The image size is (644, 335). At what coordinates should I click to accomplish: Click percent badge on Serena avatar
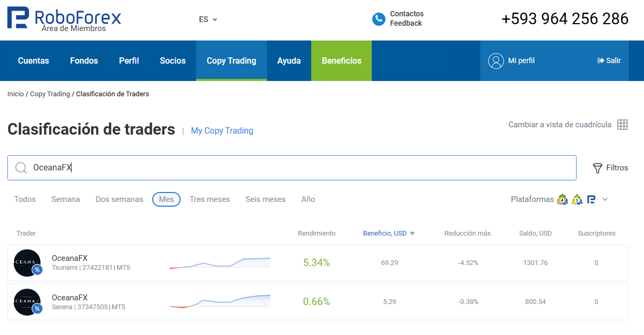click(37, 309)
